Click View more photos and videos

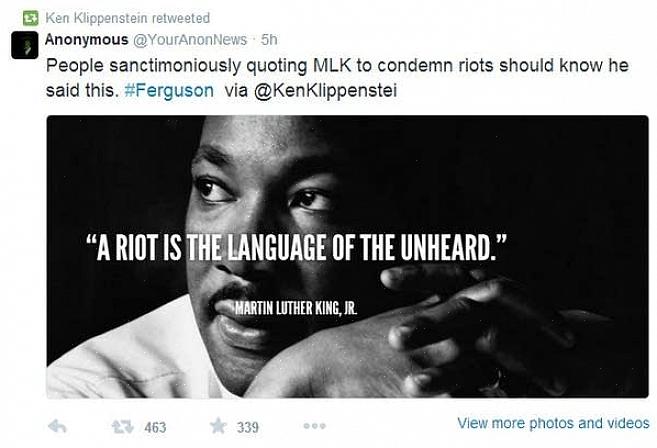point(553,423)
